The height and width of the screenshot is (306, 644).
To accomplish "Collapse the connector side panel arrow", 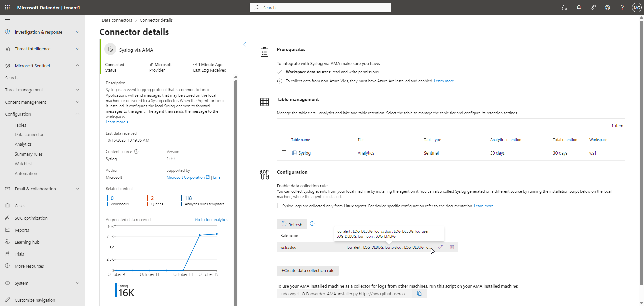I will pyautogui.click(x=245, y=45).
